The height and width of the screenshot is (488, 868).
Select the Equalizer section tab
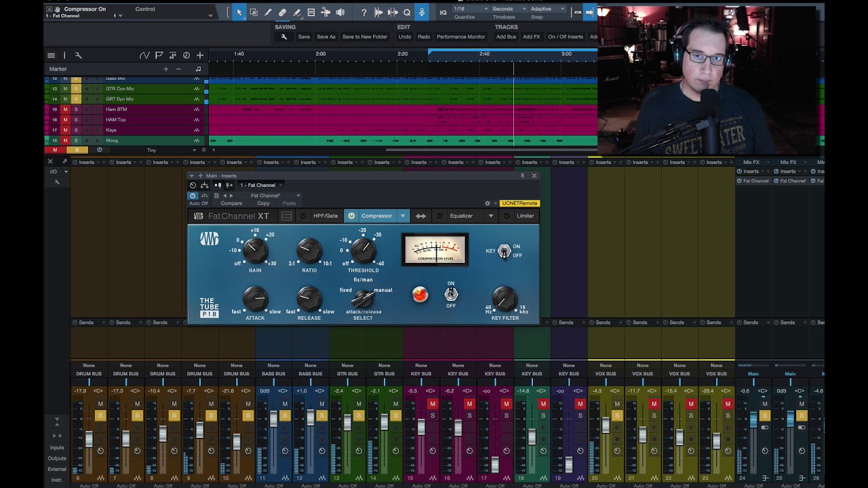click(x=461, y=216)
